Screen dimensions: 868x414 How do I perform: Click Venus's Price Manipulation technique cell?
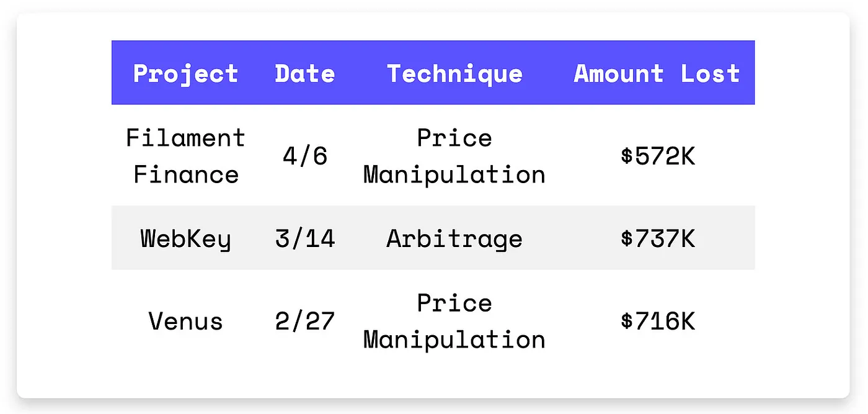coord(454,321)
